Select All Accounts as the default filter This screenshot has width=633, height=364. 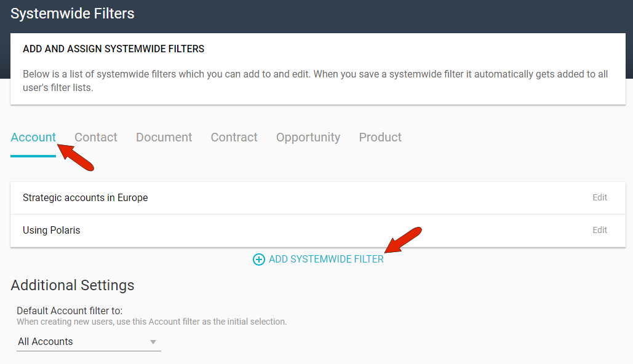point(46,342)
